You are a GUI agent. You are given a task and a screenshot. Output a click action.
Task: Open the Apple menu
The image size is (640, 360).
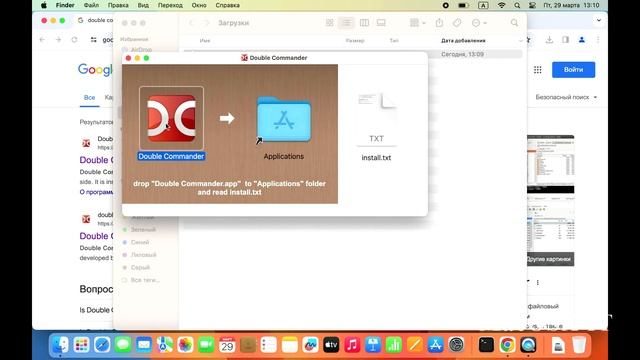click(44, 5)
